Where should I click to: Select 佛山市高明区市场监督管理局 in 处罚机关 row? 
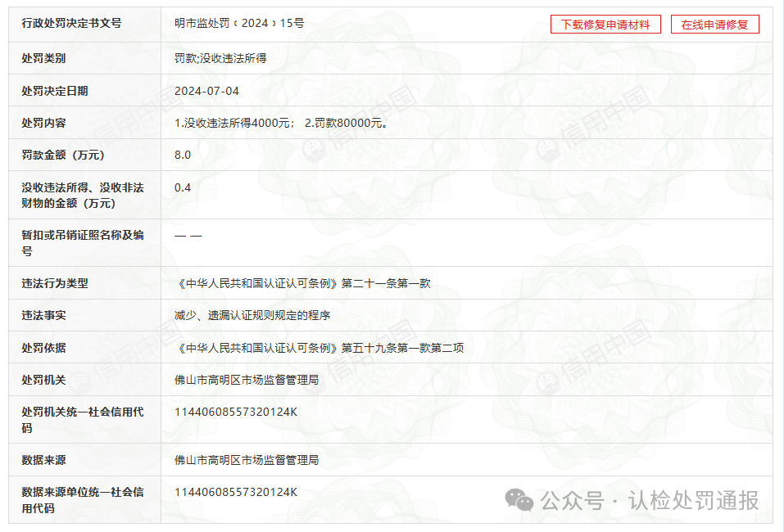click(247, 380)
